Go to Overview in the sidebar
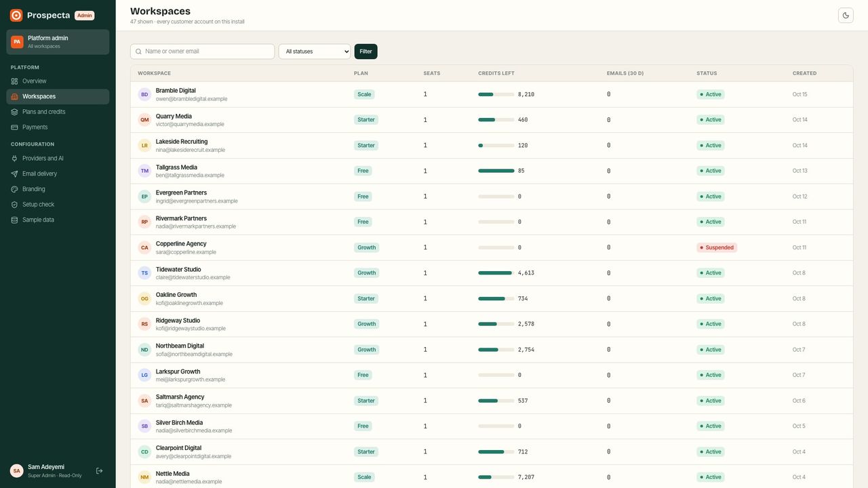This screenshot has height=488, width=868. [58, 81]
